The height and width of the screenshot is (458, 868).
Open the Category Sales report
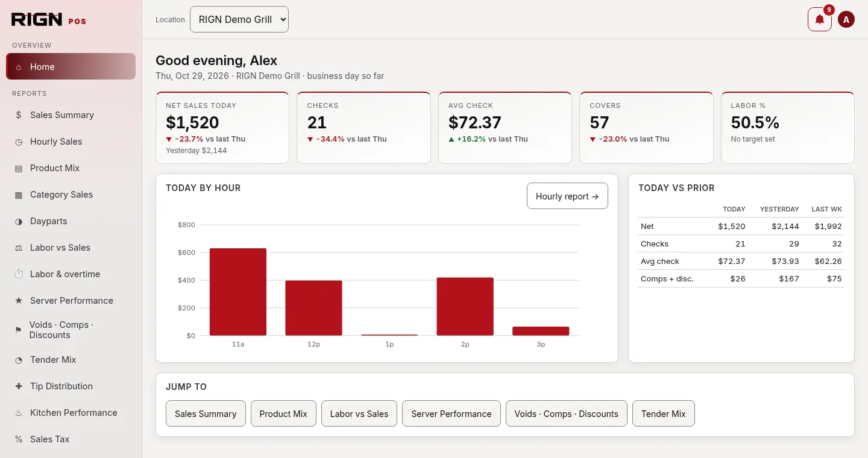[x=71, y=195]
